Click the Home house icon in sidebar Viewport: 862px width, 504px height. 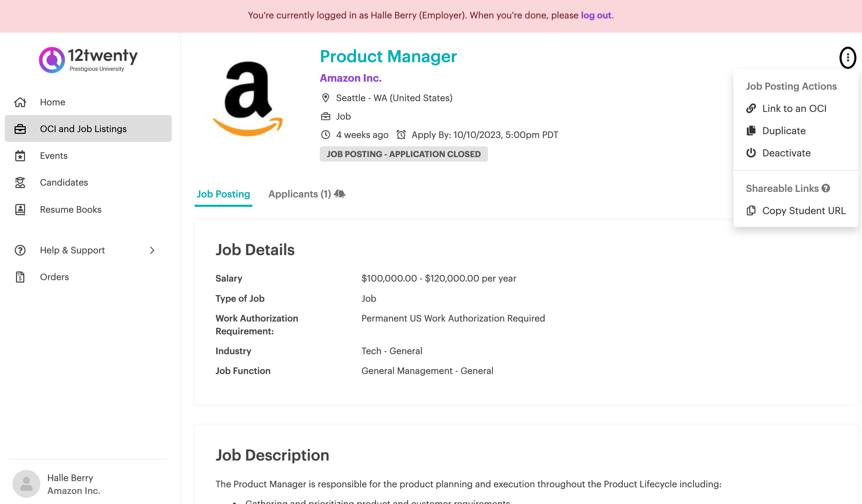click(x=20, y=102)
